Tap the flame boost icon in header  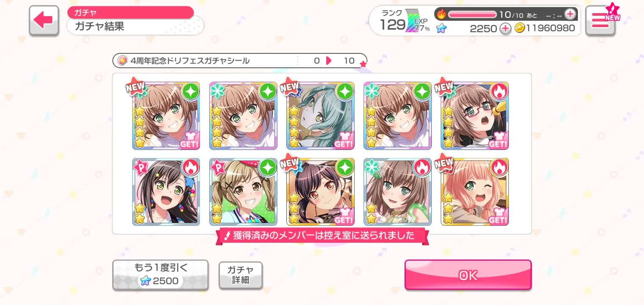[x=441, y=14]
